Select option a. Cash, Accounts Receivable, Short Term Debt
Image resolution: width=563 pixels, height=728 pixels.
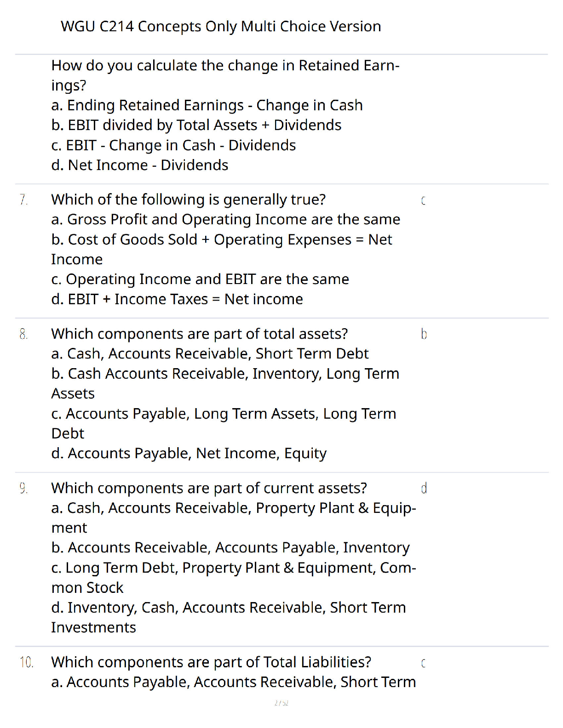(x=210, y=354)
